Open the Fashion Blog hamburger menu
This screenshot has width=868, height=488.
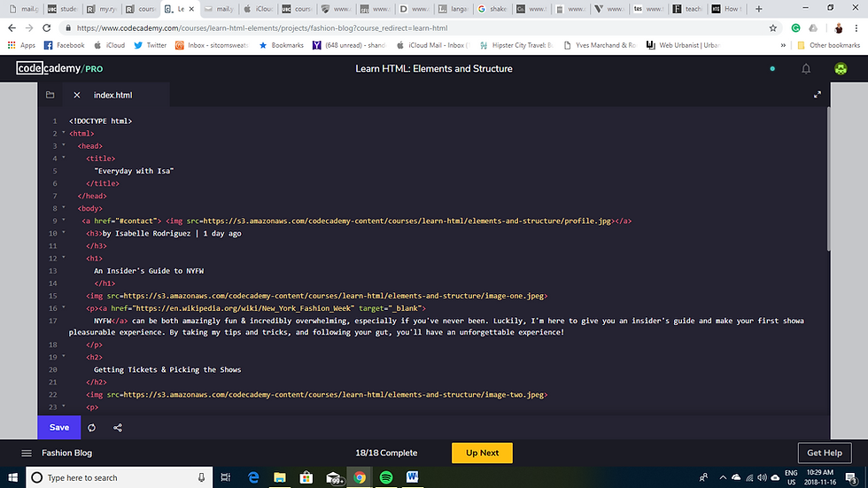pos(27,453)
